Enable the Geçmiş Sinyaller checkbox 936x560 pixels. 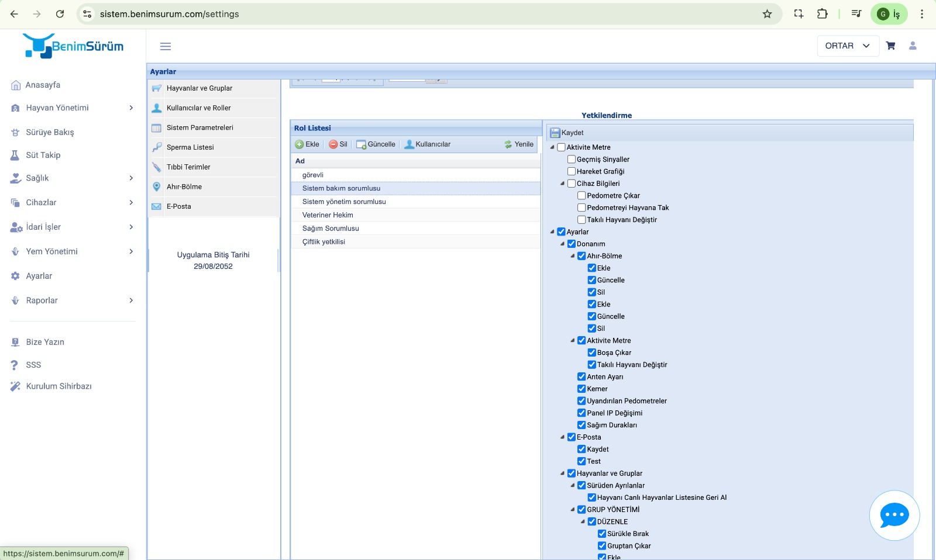(x=572, y=159)
